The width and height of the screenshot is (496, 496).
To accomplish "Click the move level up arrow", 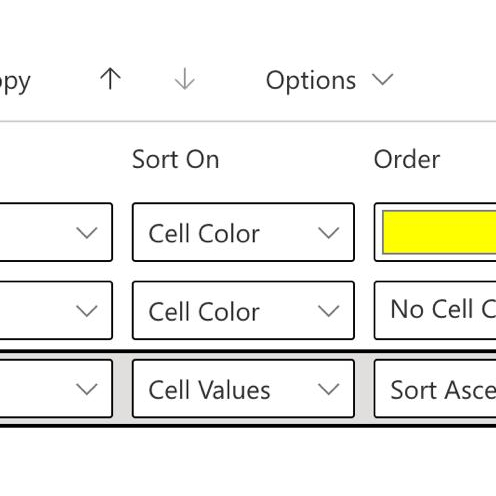I will click(x=110, y=79).
